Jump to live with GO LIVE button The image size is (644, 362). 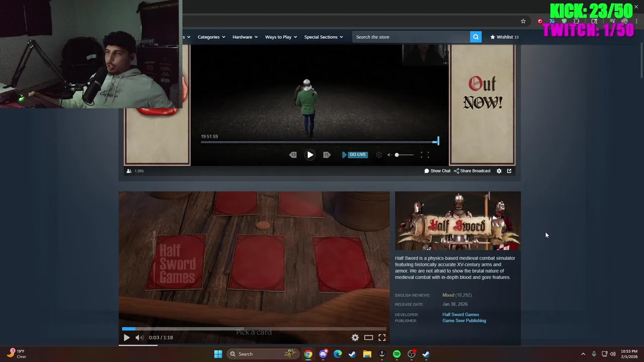click(354, 154)
